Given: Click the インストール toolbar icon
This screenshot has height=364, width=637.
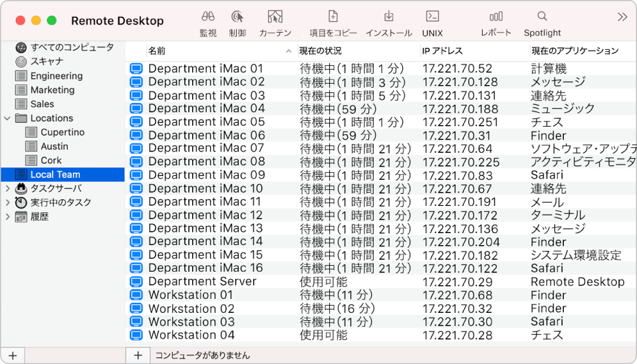Looking at the screenshot, I should tap(389, 17).
